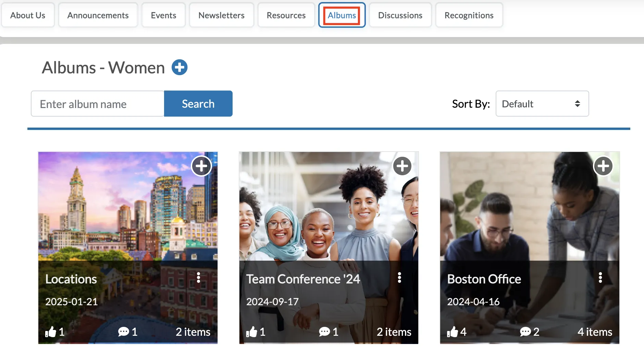The height and width of the screenshot is (356, 644).
Task: Open the Sort By Default dropdown
Action: coord(542,104)
